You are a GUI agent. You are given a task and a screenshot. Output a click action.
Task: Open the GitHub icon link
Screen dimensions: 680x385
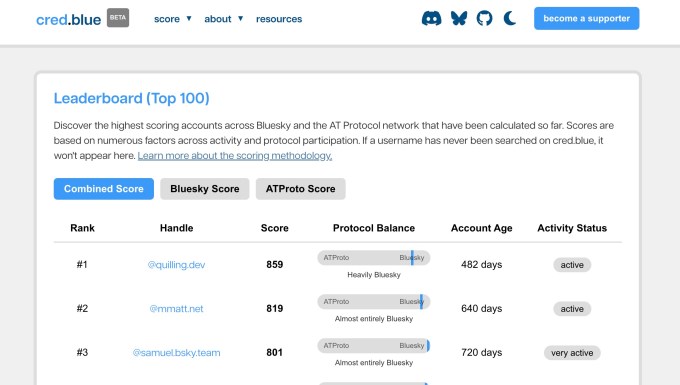tap(484, 19)
